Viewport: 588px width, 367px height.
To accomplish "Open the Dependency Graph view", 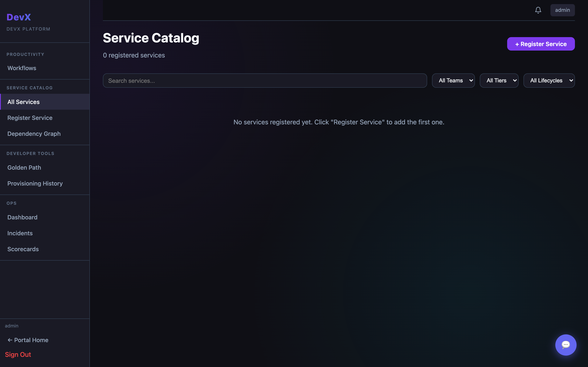I will coord(34,134).
